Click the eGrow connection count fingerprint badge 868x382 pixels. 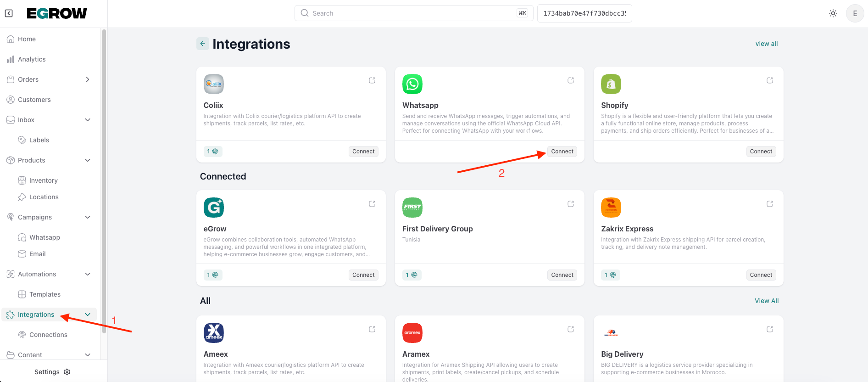[213, 275]
